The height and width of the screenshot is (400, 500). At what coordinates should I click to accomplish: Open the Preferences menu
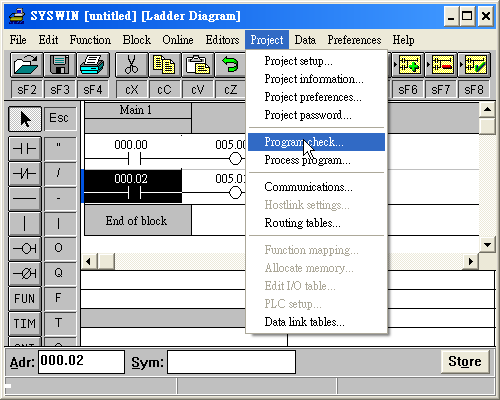tap(354, 40)
